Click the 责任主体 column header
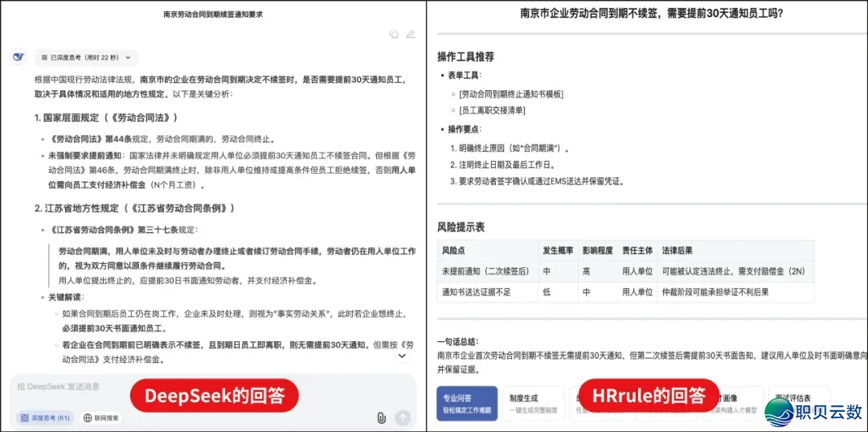 click(x=637, y=250)
